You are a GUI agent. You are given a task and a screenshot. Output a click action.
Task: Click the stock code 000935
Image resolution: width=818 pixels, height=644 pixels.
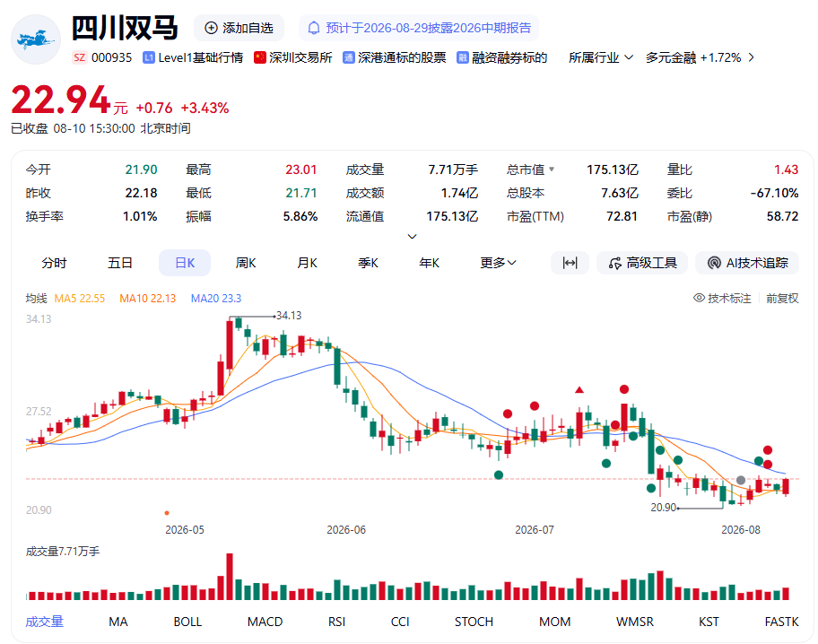tap(111, 57)
